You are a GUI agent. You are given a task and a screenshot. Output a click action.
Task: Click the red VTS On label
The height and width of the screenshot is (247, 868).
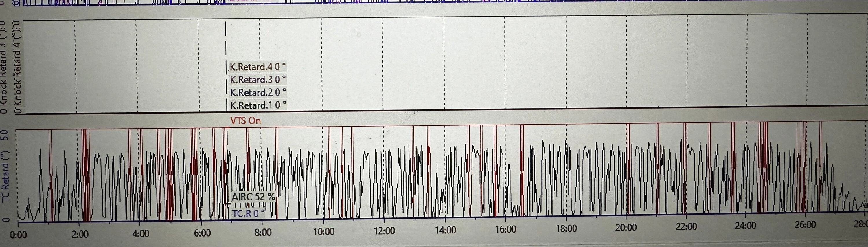(245, 120)
